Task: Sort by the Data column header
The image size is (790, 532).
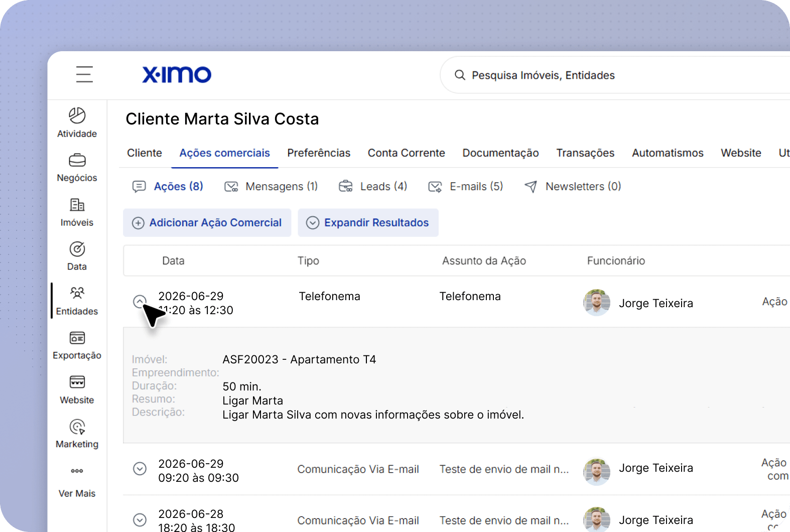Action: pos(173,261)
